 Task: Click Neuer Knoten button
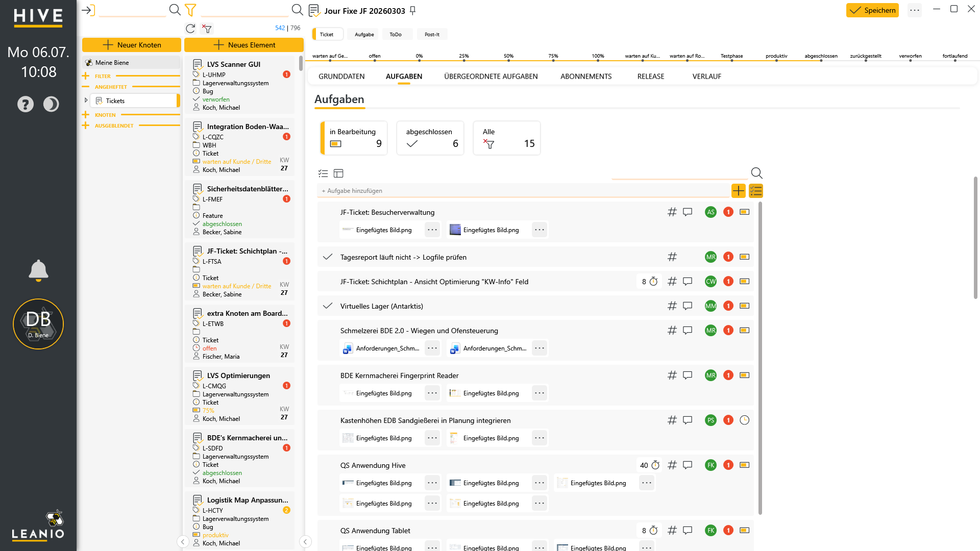(132, 45)
